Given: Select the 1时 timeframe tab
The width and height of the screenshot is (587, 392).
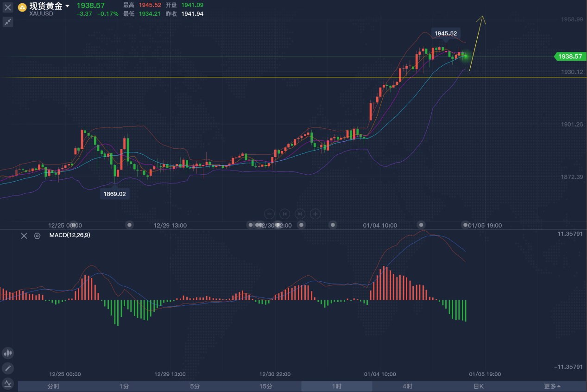Looking at the screenshot, I should (x=336, y=386).
